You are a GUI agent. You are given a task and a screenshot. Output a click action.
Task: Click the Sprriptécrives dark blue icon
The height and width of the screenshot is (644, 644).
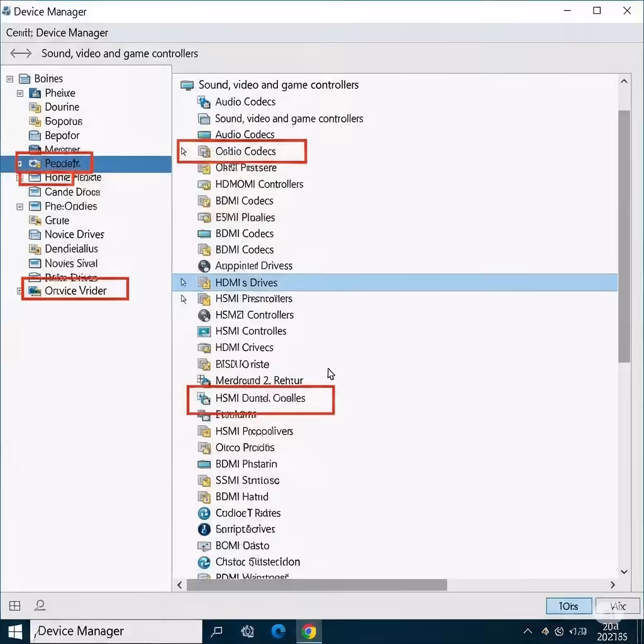(x=204, y=529)
